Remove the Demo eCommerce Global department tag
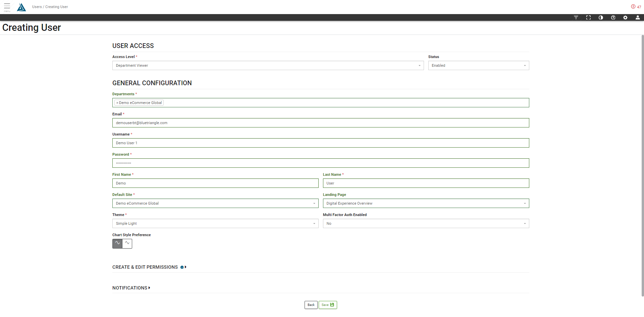The height and width of the screenshot is (317, 644). click(x=117, y=103)
